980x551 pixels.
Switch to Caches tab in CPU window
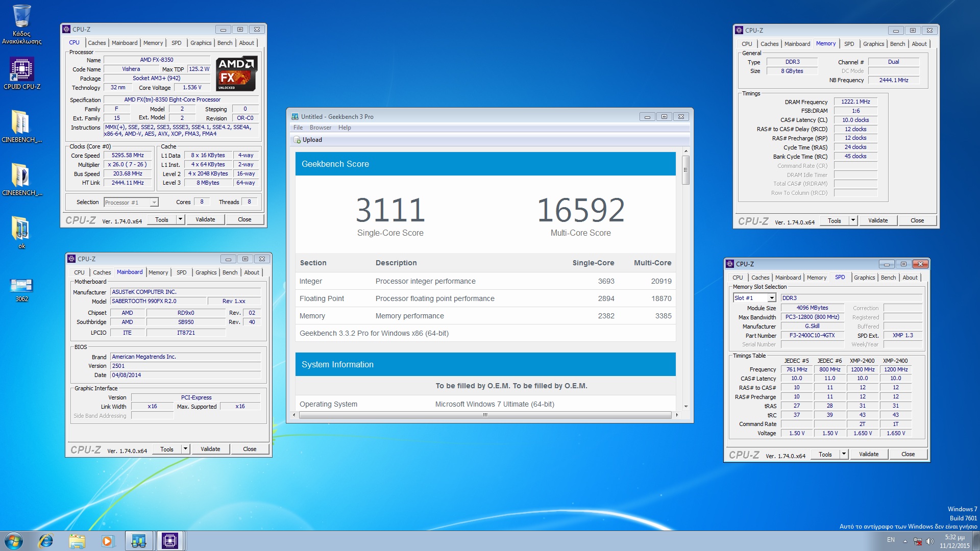[x=96, y=43]
